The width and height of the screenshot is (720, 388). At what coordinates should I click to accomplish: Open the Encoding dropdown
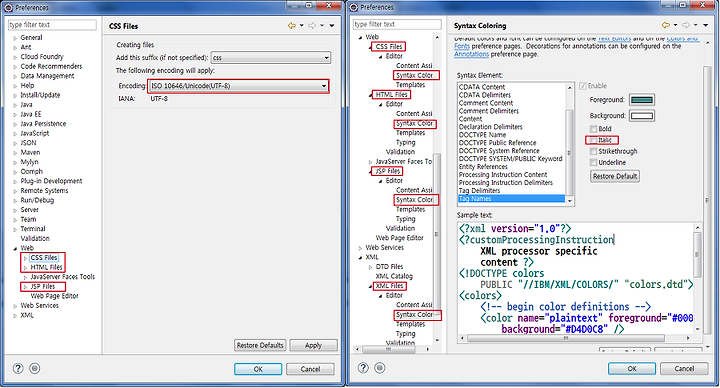pos(238,86)
